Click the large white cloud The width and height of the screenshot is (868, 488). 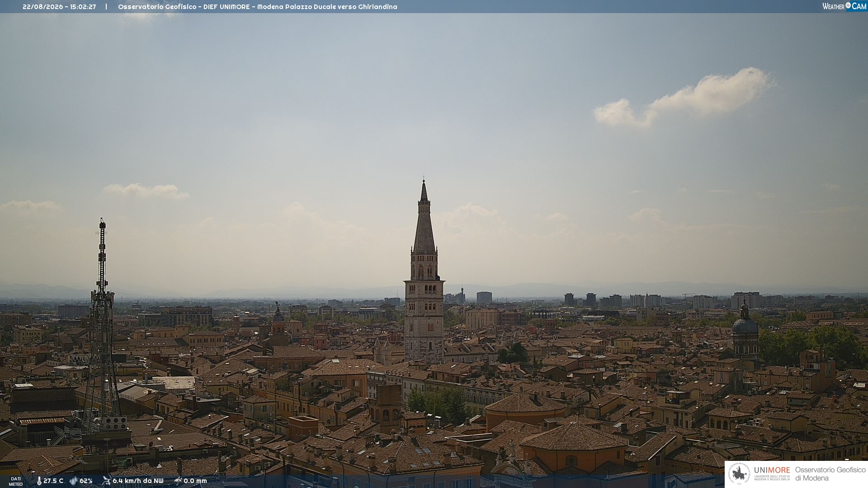685,99
